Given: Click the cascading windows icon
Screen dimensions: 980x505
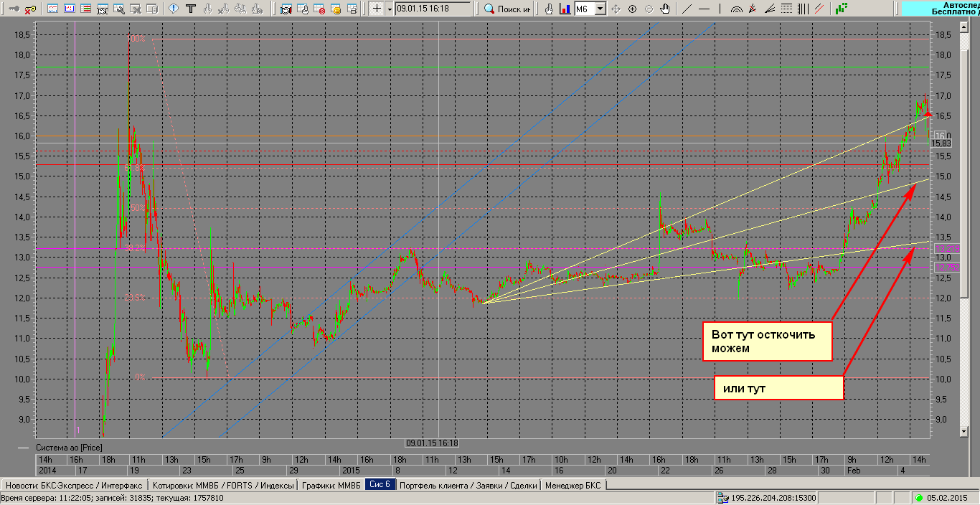Looking at the screenshot, I should (x=352, y=9).
